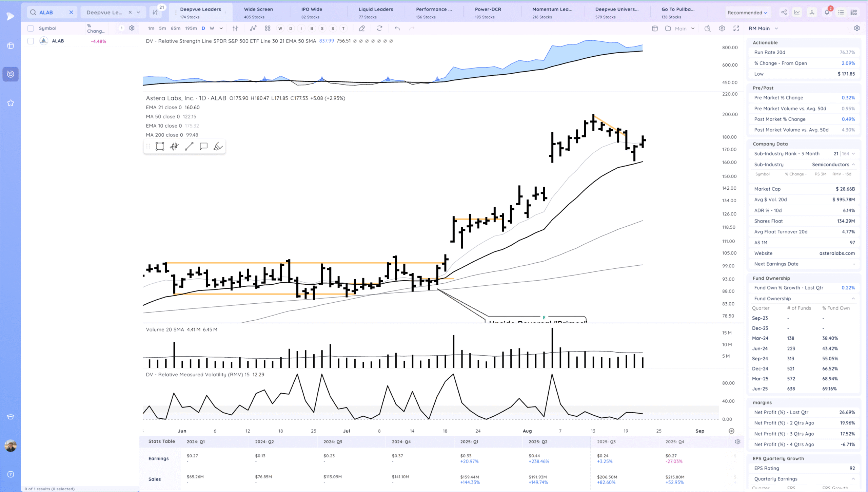Switch to the IPO Wide tab
The width and height of the screenshot is (868, 492).
pyautogui.click(x=312, y=13)
